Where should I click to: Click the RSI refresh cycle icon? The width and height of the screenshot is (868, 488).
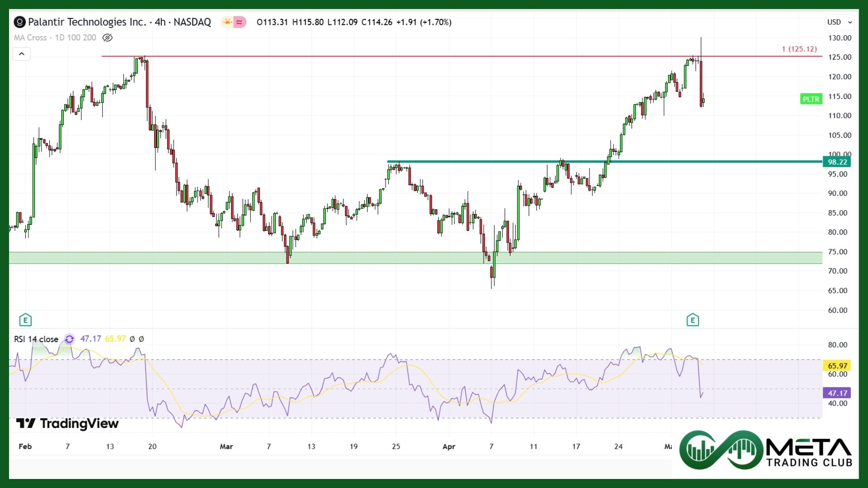[x=69, y=339]
